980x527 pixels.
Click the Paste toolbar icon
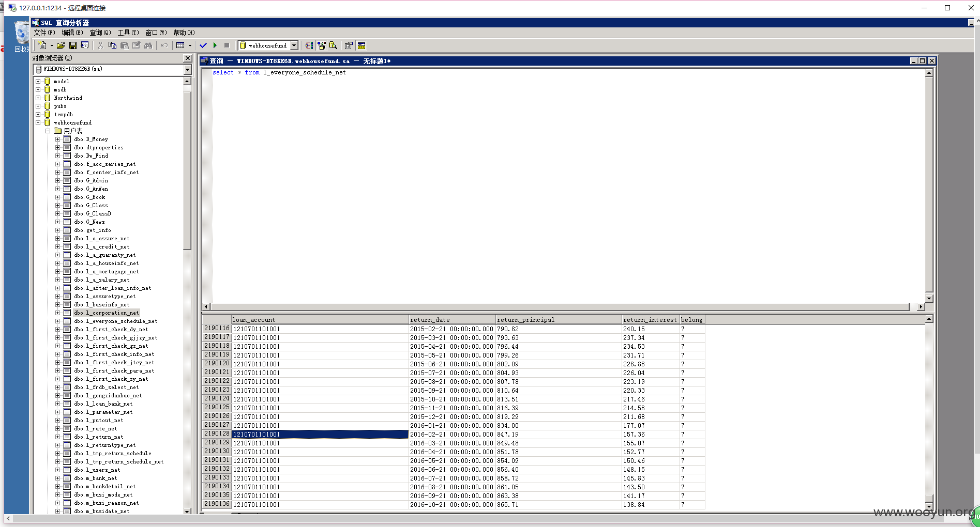click(x=124, y=45)
